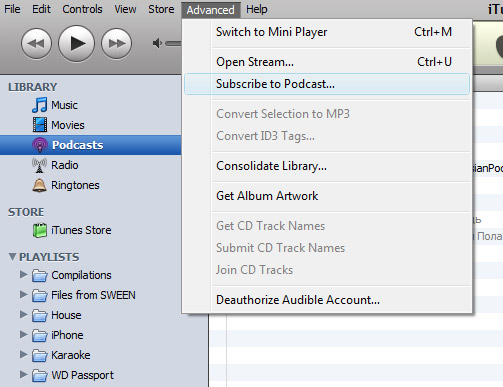The height and width of the screenshot is (387, 503).
Task: Click the Ringtones bell icon
Action: 39,185
